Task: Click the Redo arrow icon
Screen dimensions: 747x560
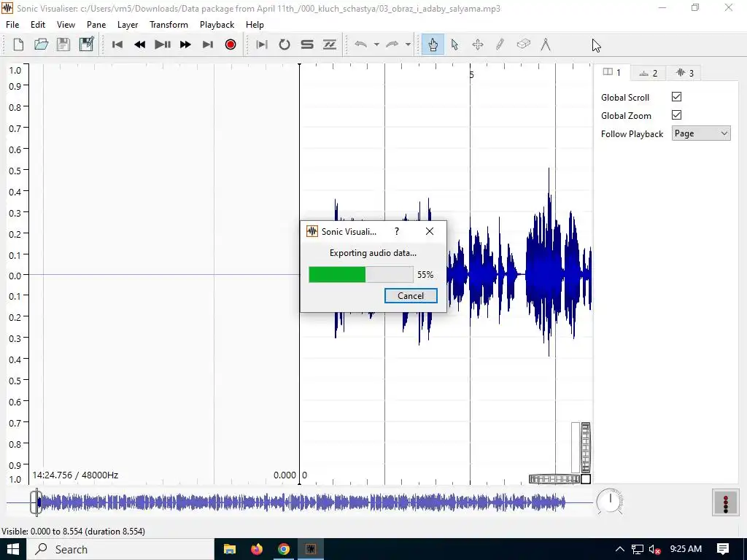Action: click(392, 44)
